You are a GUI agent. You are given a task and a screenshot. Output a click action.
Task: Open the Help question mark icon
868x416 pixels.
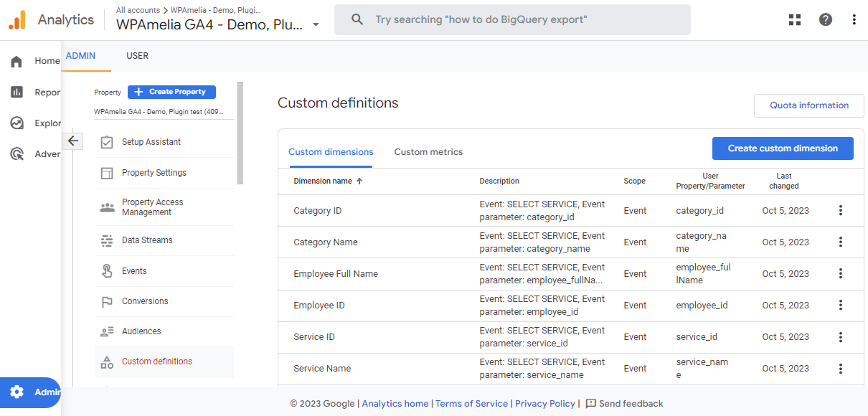click(x=825, y=19)
